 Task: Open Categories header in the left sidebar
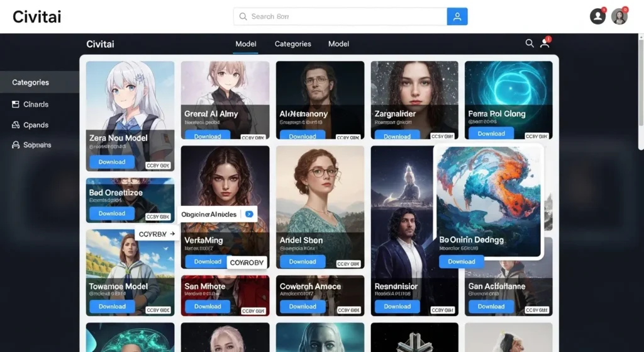tap(31, 82)
